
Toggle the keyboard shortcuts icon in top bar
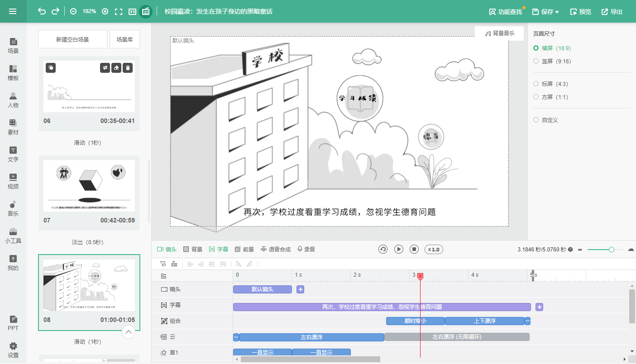(145, 12)
